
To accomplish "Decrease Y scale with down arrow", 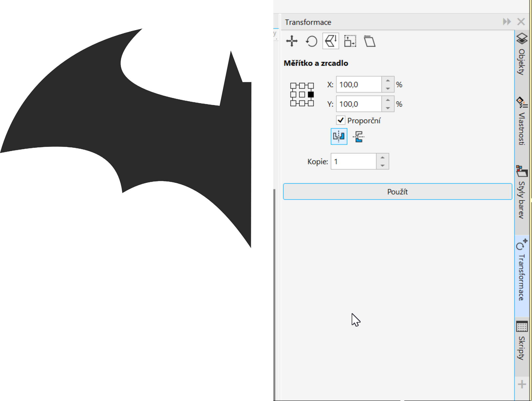I will 388,108.
